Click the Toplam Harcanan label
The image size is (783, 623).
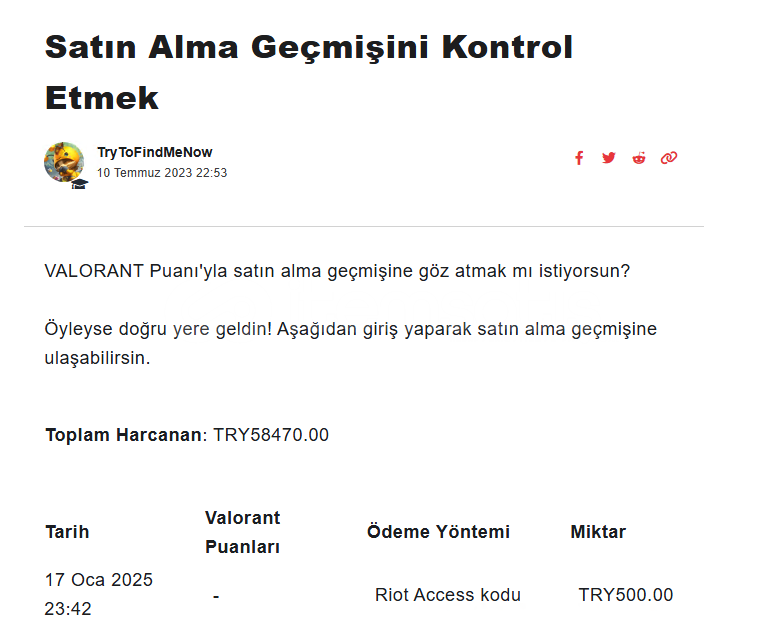coord(123,435)
